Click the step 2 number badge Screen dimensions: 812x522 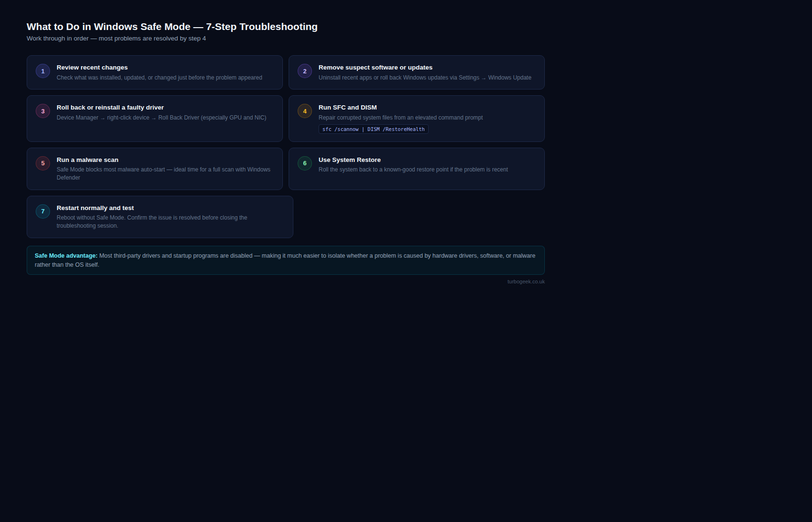point(305,71)
